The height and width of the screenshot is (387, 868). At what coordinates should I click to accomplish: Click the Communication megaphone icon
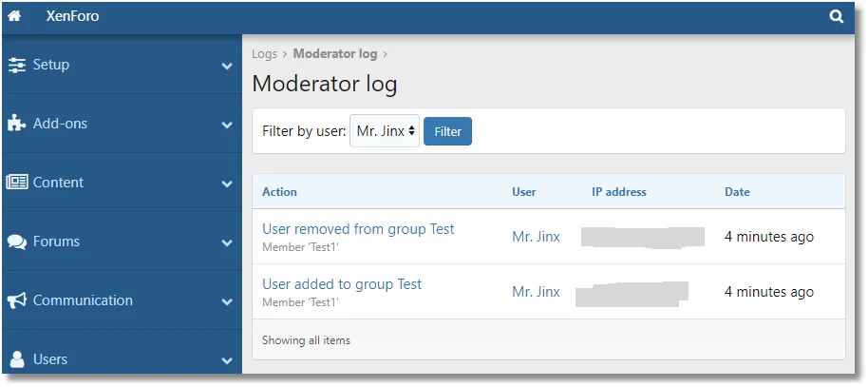(x=17, y=300)
